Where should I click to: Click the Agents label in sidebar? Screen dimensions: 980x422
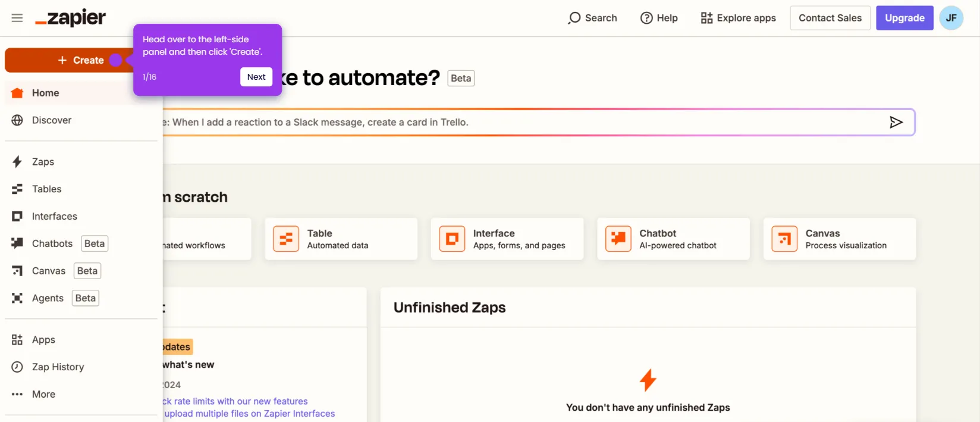point(48,298)
